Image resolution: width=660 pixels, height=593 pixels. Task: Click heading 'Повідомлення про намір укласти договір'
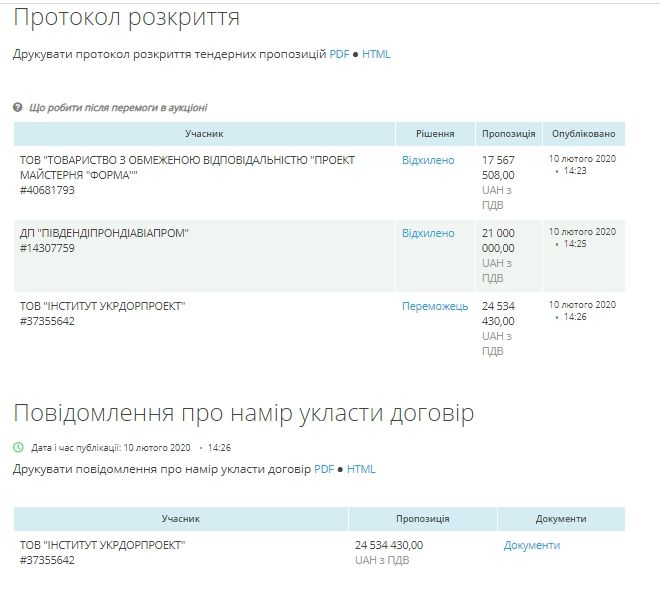point(244,413)
